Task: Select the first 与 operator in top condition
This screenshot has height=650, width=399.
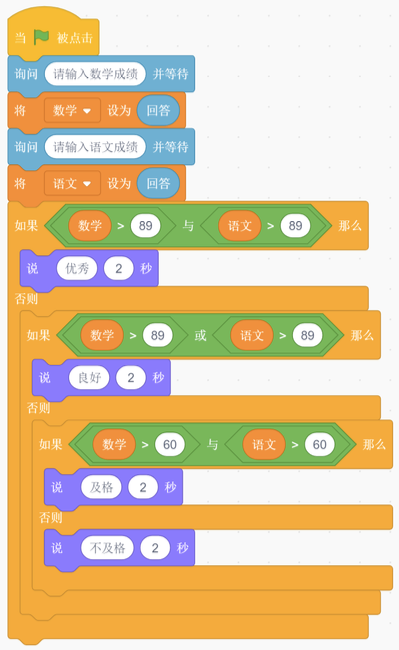Action: click(x=188, y=226)
